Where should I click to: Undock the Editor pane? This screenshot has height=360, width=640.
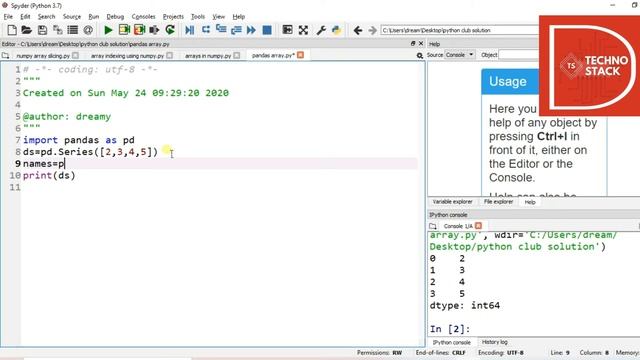coord(413,43)
